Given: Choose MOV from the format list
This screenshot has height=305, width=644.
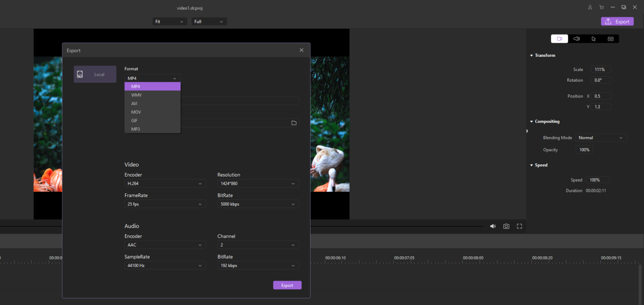Looking at the screenshot, I should pyautogui.click(x=153, y=112).
